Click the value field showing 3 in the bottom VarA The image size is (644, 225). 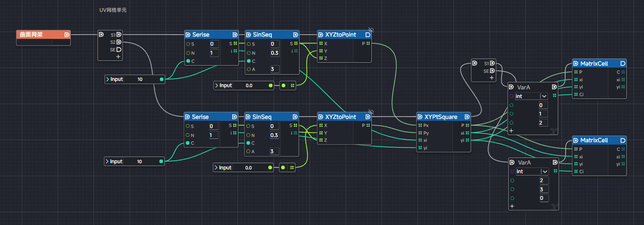point(544,189)
